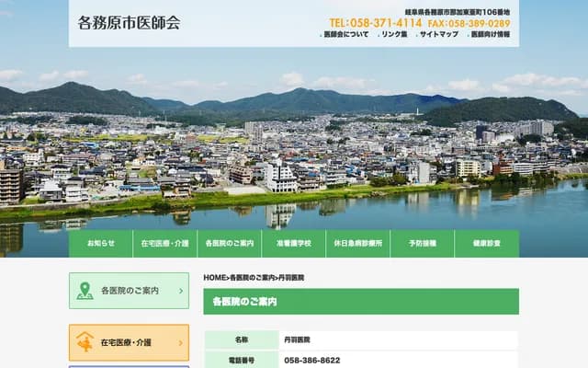Open the orange 在宅医療・介護 sidebar banner
The height and width of the screenshot is (368, 588).
pos(129,342)
